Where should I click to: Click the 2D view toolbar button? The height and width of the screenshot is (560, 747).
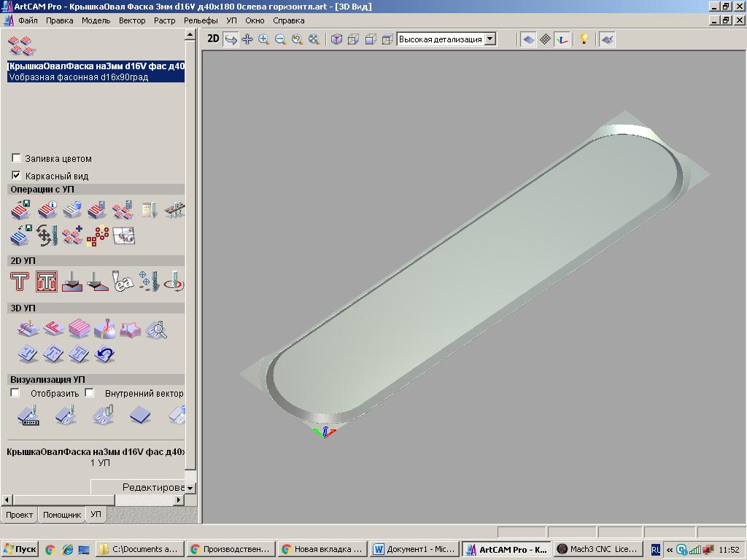pos(213,39)
